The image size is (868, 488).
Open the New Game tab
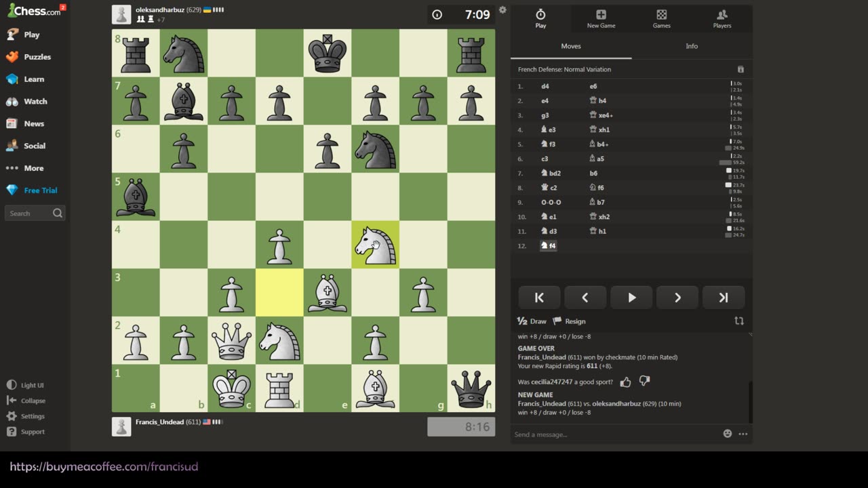[601, 18]
